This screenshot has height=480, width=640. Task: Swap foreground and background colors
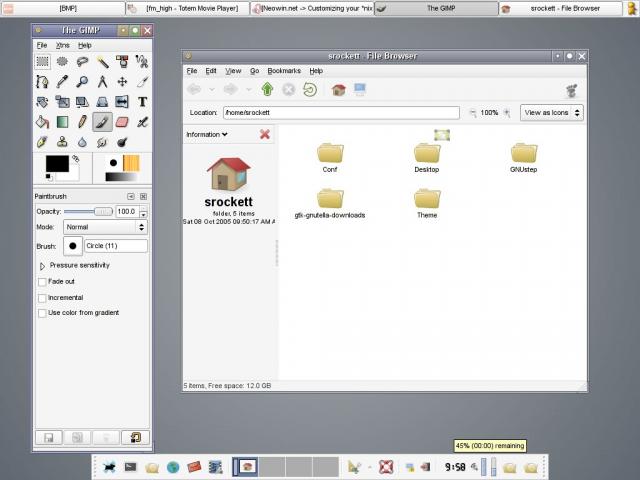click(76, 158)
